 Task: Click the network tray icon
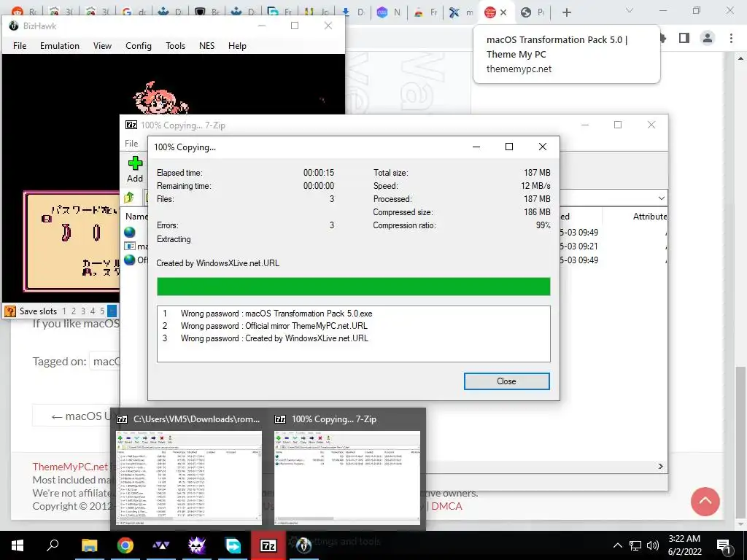pos(635,545)
